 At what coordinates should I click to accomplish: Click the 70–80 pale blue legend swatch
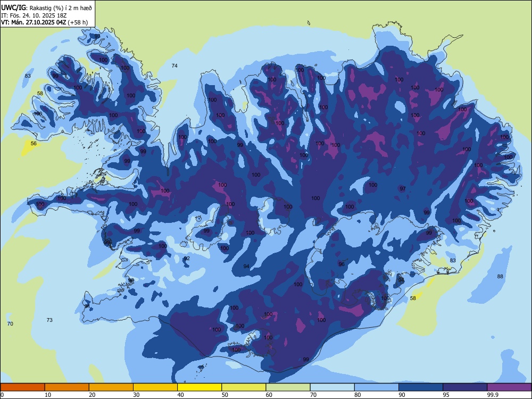coord(332,387)
